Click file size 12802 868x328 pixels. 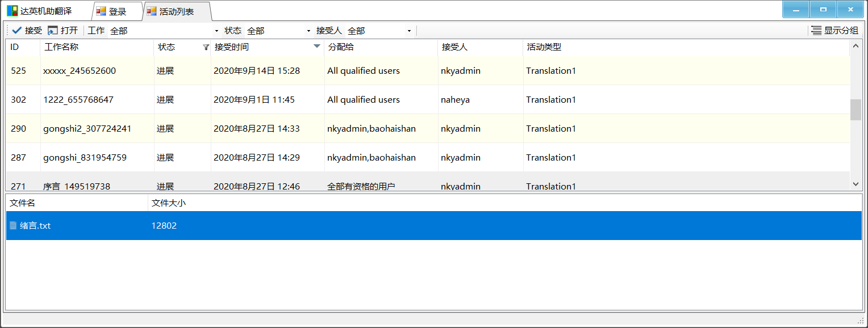pos(164,226)
